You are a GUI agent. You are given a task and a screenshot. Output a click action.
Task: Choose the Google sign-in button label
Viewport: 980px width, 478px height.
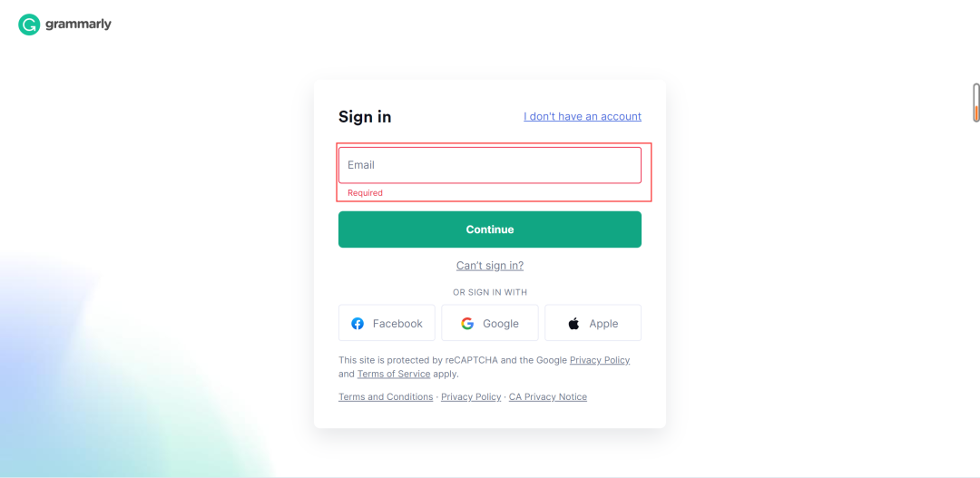[x=501, y=324]
